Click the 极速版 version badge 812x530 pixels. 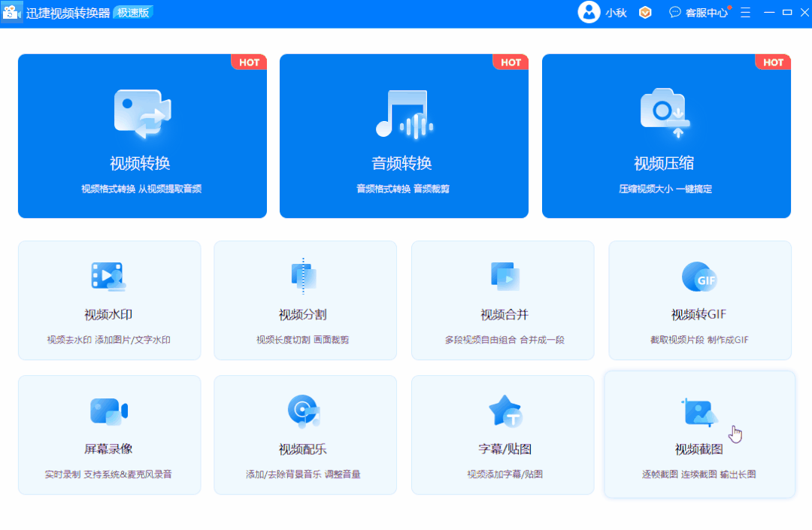click(x=132, y=12)
